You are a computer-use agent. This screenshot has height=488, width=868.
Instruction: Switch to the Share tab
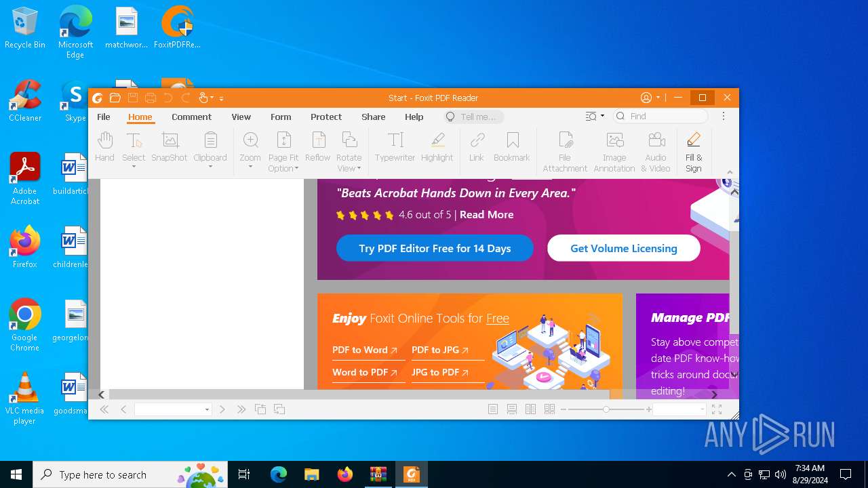tap(373, 117)
